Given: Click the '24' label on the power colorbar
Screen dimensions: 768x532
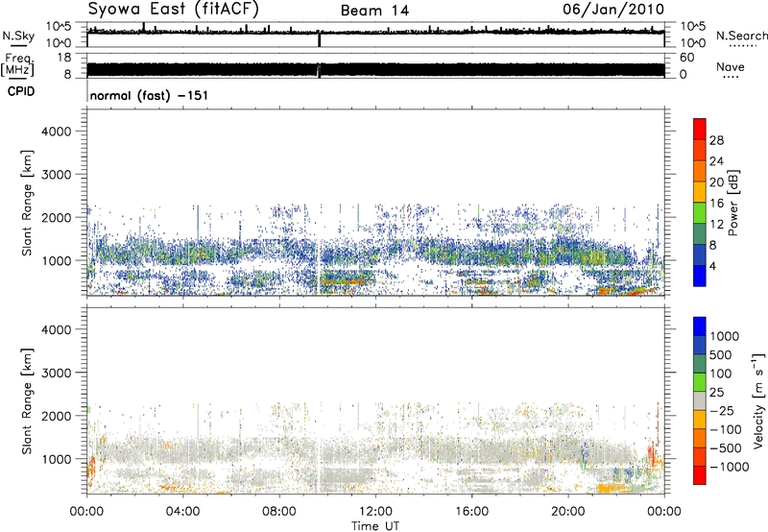Looking at the screenshot, I should [x=716, y=161].
